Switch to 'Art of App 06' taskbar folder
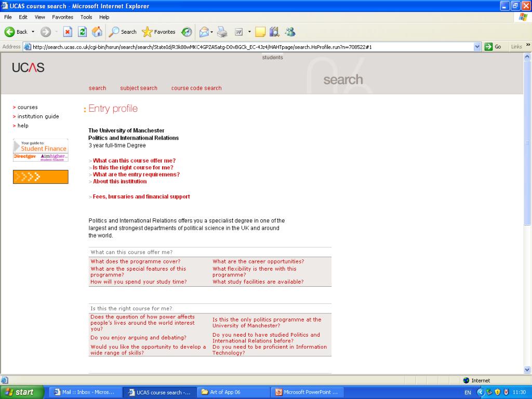This screenshot has width=532, height=399. (233, 392)
